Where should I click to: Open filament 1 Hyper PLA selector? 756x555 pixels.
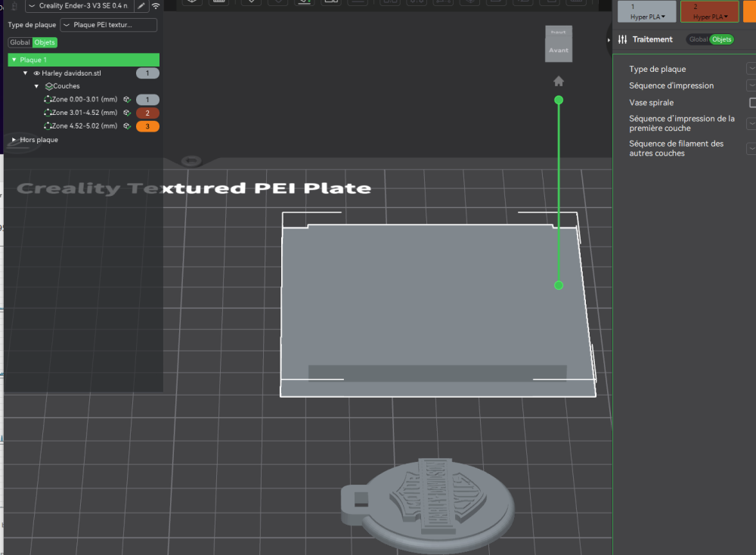[647, 16]
